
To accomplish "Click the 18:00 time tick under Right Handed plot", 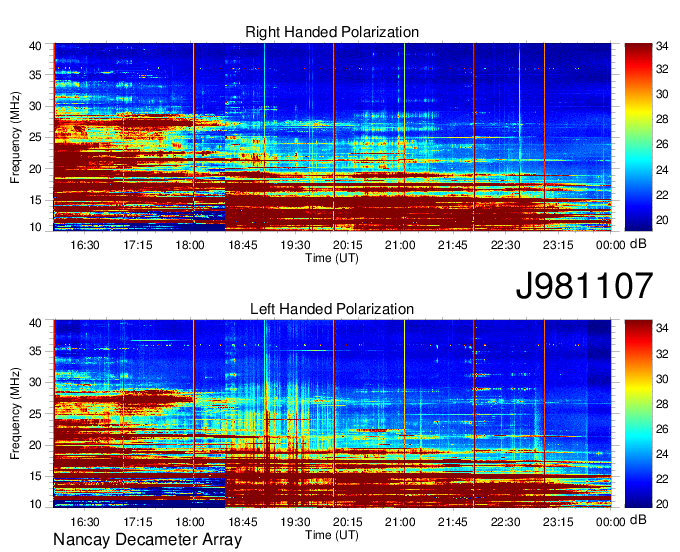I will pyautogui.click(x=190, y=245).
